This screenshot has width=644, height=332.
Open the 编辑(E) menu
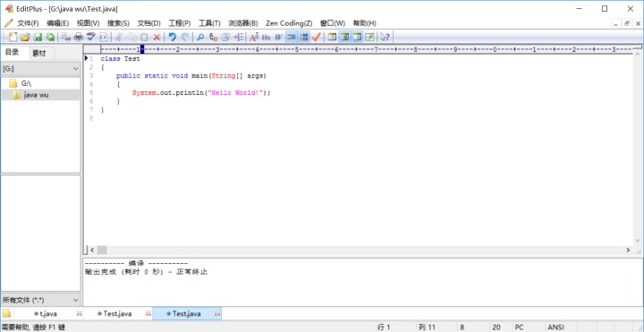[58, 23]
